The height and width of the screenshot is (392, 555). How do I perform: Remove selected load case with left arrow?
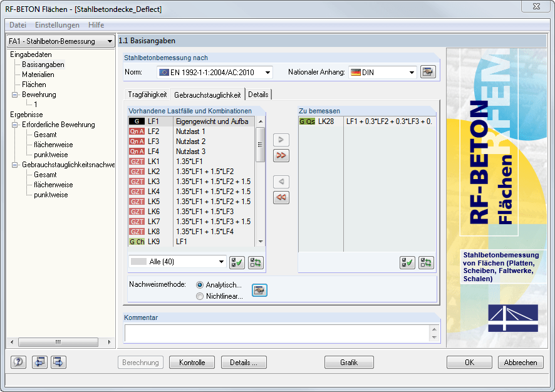point(281,182)
